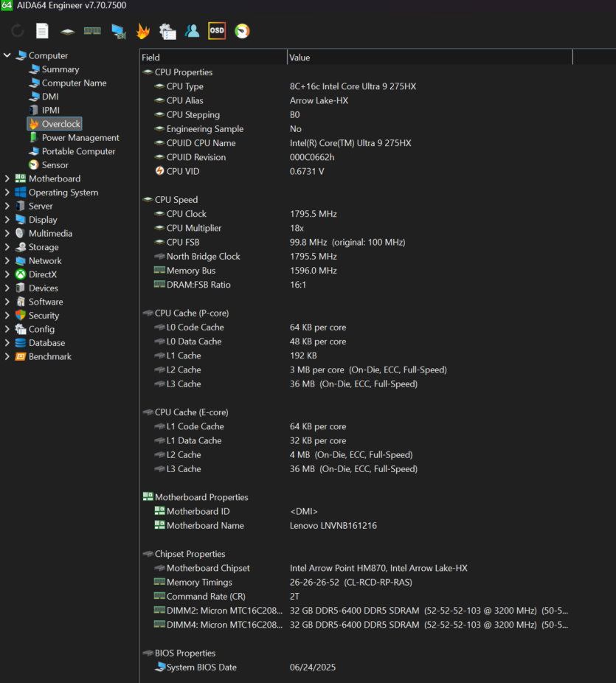Click the Memory Bus row
The image size is (616, 683).
pyautogui.click(x=356, y=271)
